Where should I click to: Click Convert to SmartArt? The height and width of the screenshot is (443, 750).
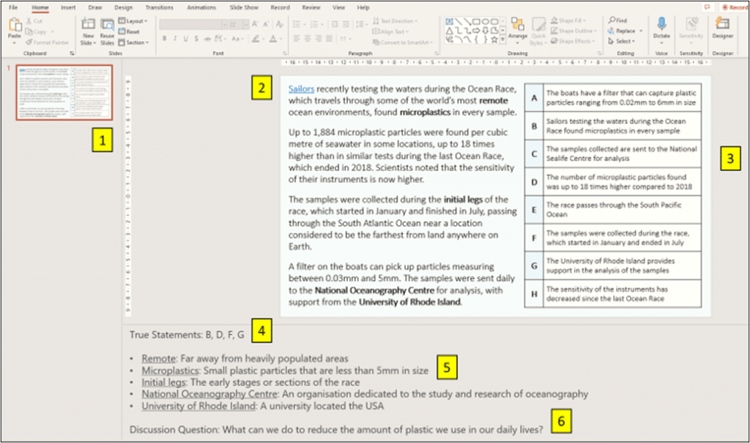(401, 42)
